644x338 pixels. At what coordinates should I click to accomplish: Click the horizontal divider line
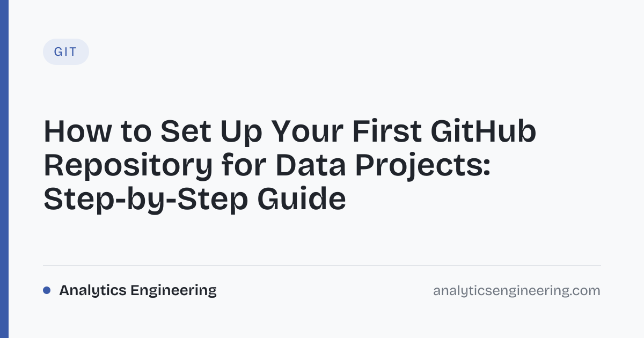[322, 266]
